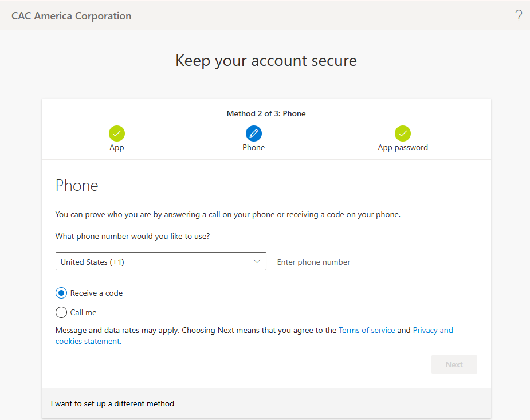The image size is (530, 420).
Task: Click the Keep your account secure heading
Action: tap(266, 61)
